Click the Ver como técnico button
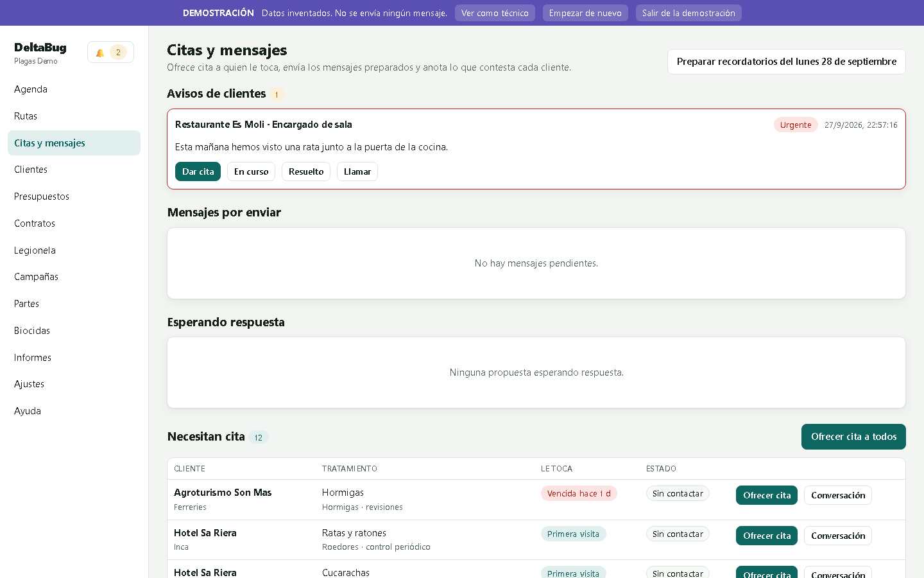This screenshot has width=924, height=578. [x=495, y=13]
